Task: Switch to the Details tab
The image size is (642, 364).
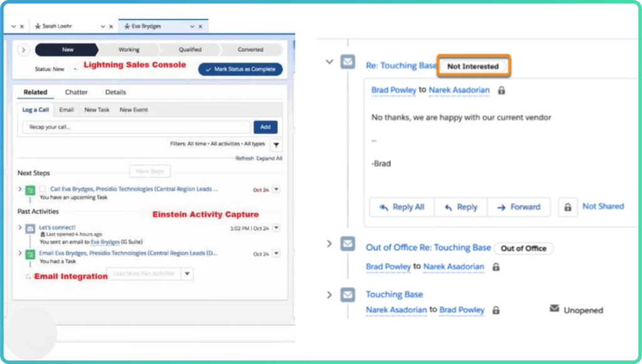Action: pos(115,93)
